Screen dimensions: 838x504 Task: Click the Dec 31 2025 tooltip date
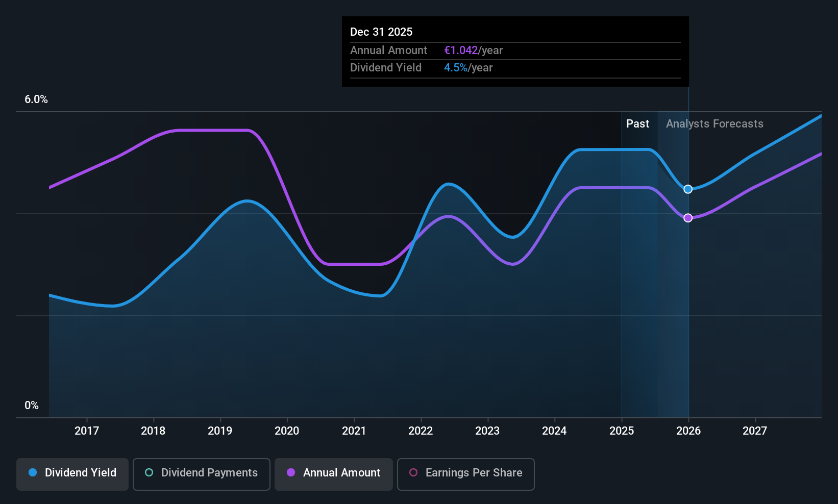[381, 32]
